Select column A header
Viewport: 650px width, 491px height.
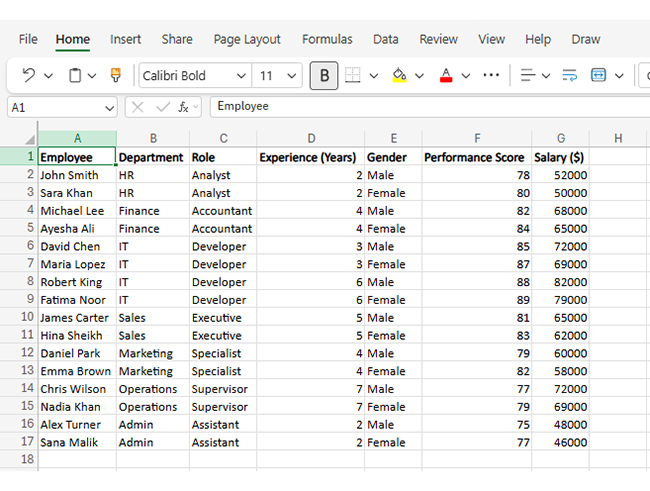tap(78, 139)
